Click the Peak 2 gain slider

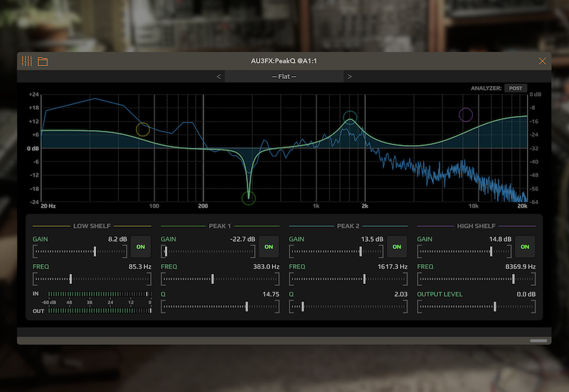coord(336,251)
